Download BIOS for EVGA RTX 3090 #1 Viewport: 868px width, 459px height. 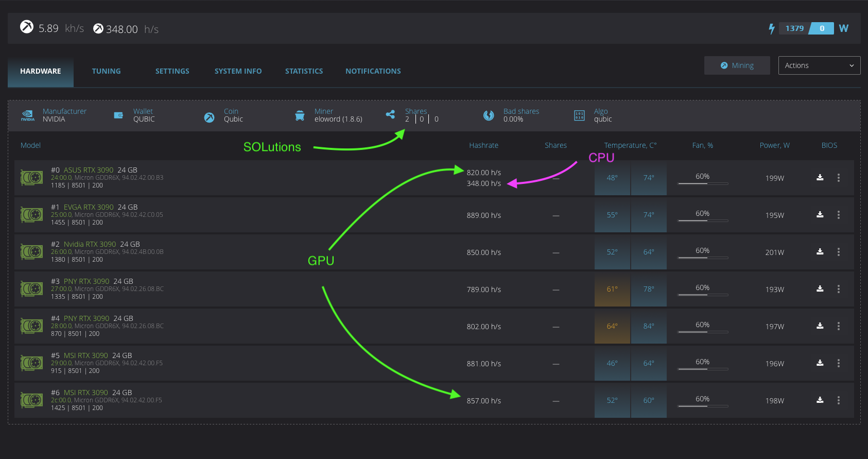[820, 215]
